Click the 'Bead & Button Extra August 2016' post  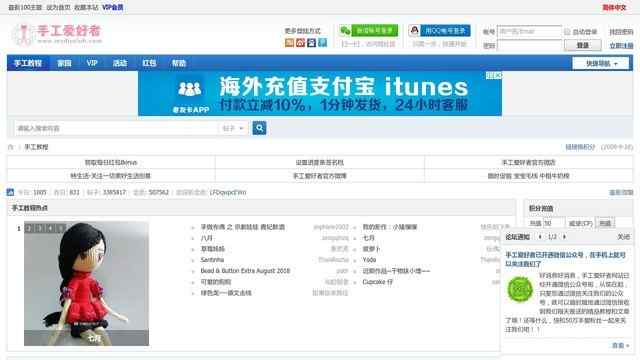pyautogui.click(x=245, y=271)
